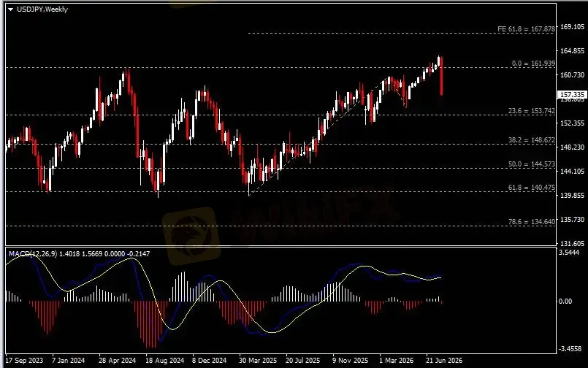588x368 pixels.
Task: Click the 135.730 price axis value
Action: pyautogui.click(x=572, y=219)
